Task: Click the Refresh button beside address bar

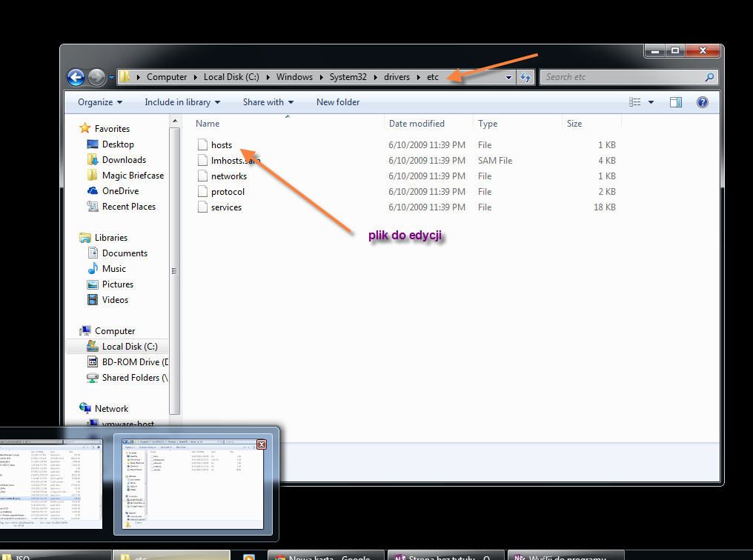Action: [525, 77]
